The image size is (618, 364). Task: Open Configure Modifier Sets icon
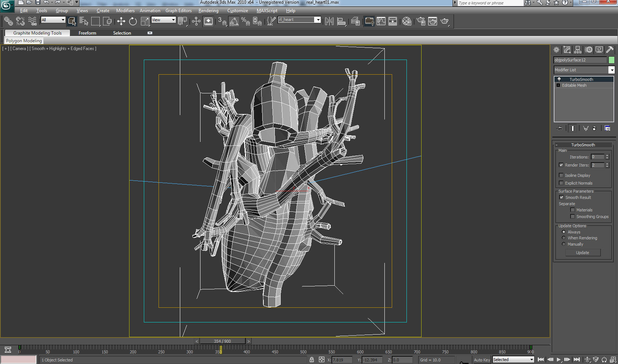607,128
